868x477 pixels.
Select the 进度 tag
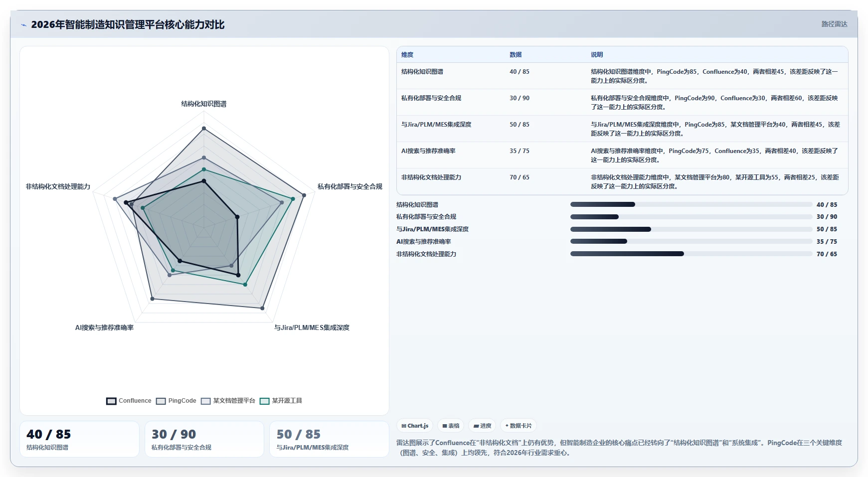point(482,426)
